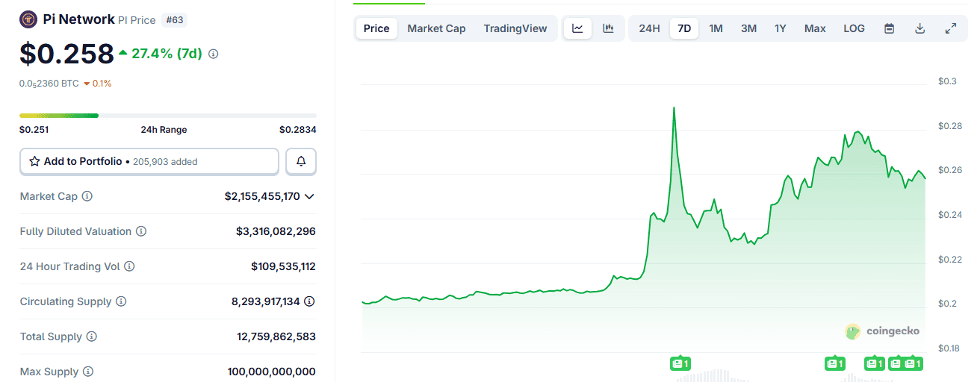Open info icon beside Circulating Supply value
This screenshot has width=980, height=382.
pyautogui.click(x=309, y=301)
